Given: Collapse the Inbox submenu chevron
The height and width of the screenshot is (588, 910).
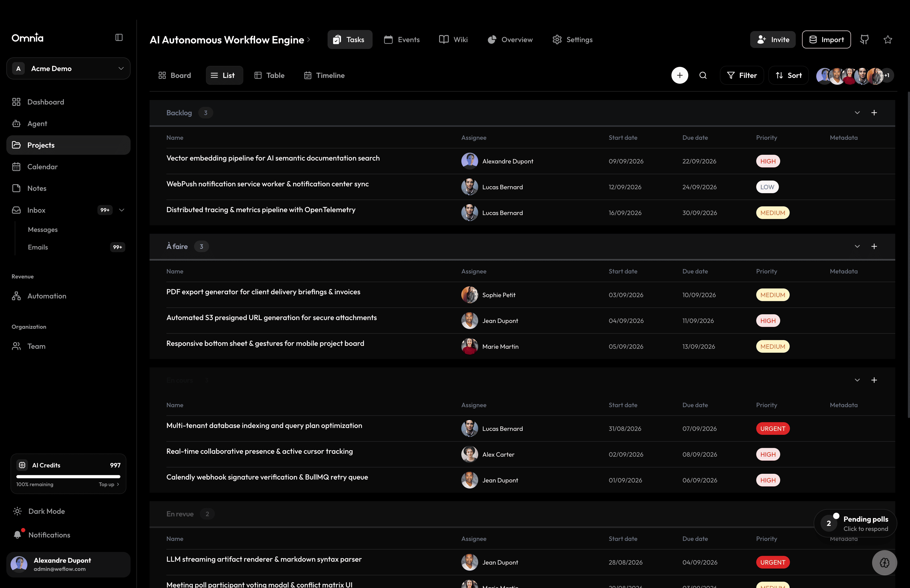Looking at the screenshot, I should (121, 210).
